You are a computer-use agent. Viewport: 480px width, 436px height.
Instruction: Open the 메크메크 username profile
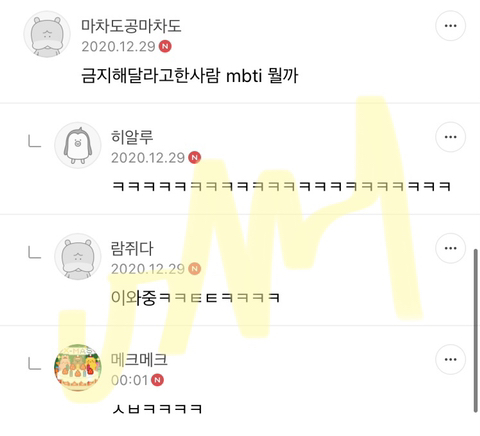click(139, 359)
